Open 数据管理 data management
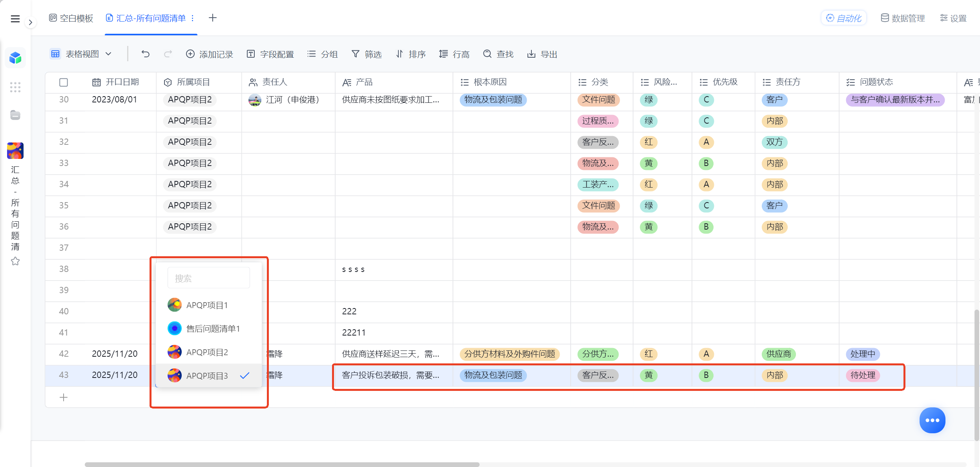980x467 pixels. pos(903,18)
